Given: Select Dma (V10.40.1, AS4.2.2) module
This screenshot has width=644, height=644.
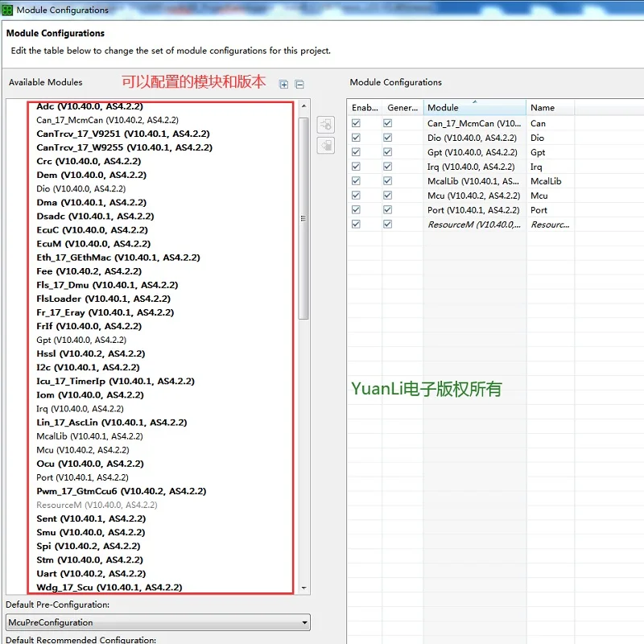Looking at the screenshot, I should 91,203.
